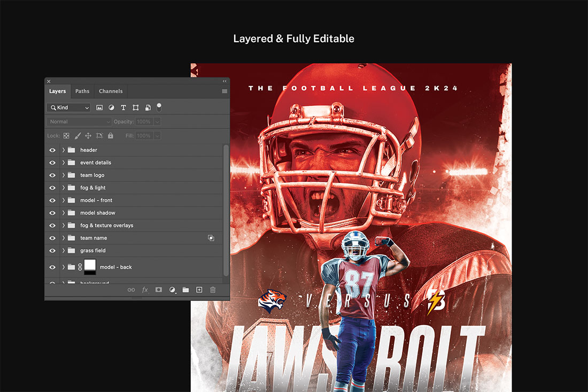
Task: Toggle the layer filtering on/off switch
Action: pos(159,107)
